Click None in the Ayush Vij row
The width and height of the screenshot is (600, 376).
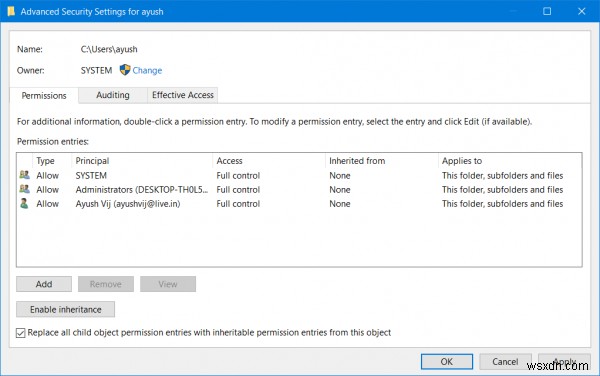pyautogui.click(x=340, y=204)
